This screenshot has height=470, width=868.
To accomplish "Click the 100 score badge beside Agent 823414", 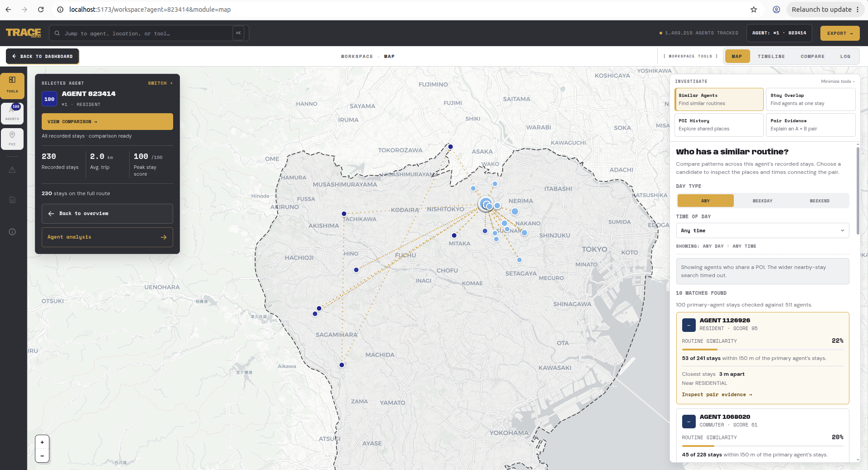I will [x=49, y=99].
